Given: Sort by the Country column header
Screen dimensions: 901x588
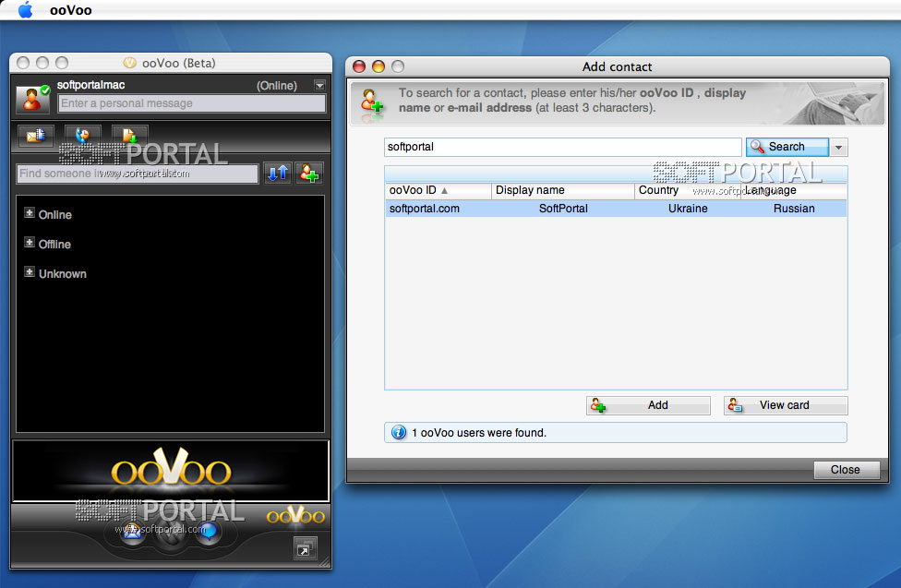Looking at the screenshot, I should pos(687,190).
